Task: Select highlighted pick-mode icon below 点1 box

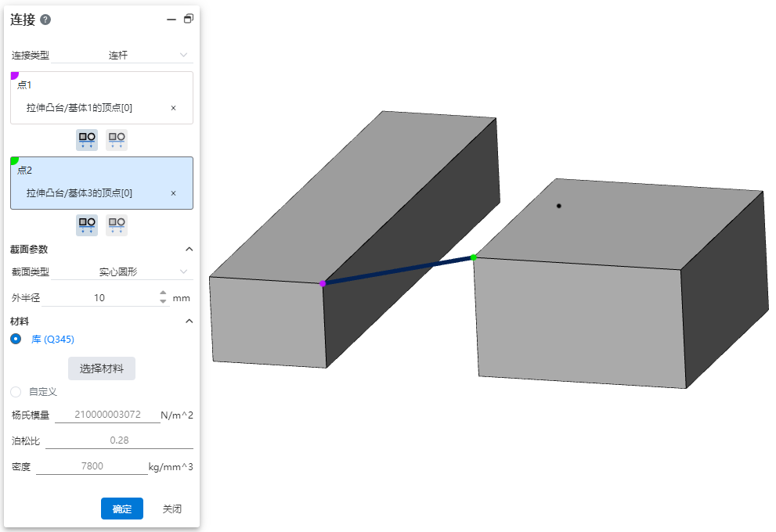Action: pyautogui.click(x=87, y=140)
